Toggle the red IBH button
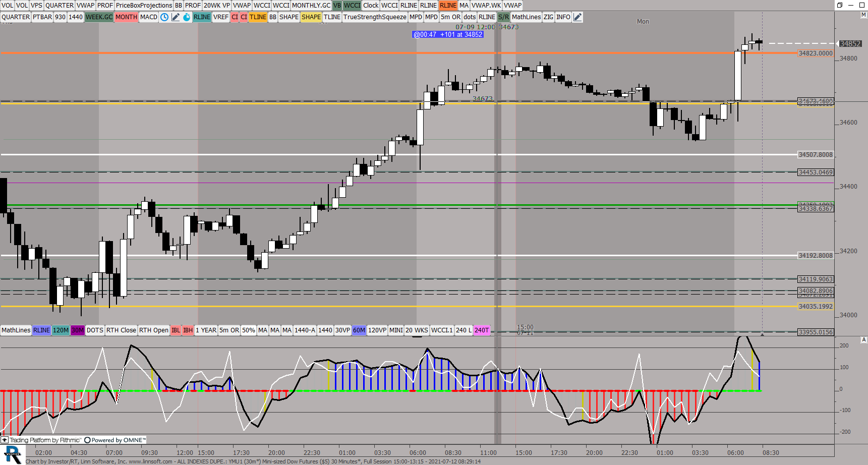Image resolution: width=868 pixels, height=465 pixels. pyautogui.click(x=188, y=330)
